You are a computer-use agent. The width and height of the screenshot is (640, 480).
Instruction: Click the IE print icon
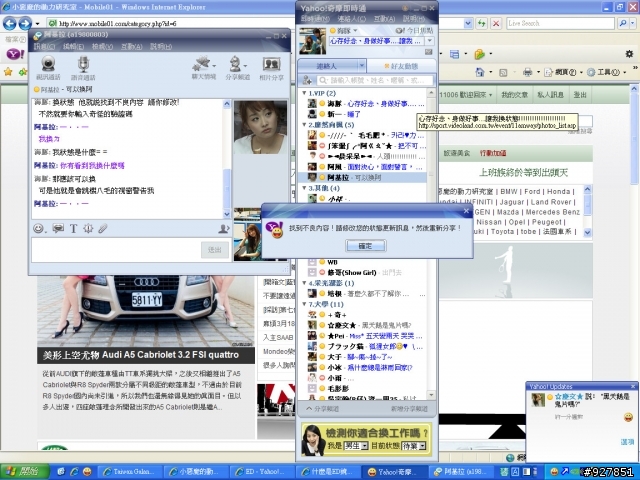527,72
